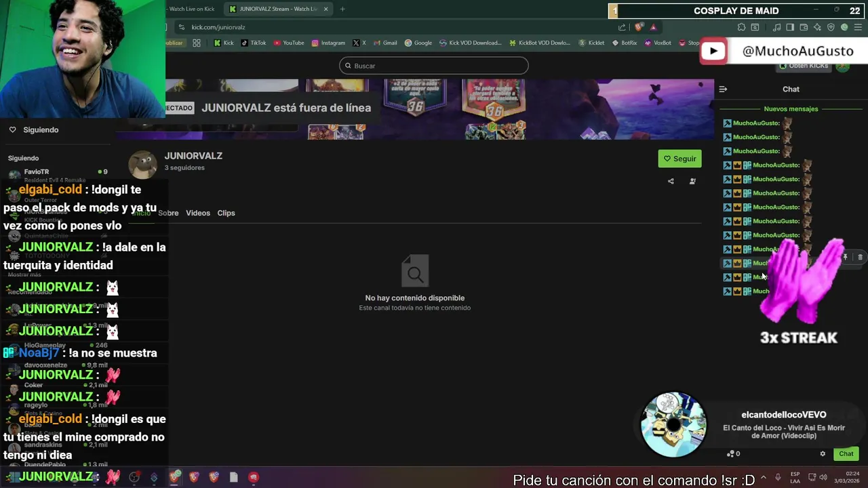Image resolution: width=868 pixels, height=488 pixels.
Task: Click the red app icon in taskbar
Action: pos(253,477)
